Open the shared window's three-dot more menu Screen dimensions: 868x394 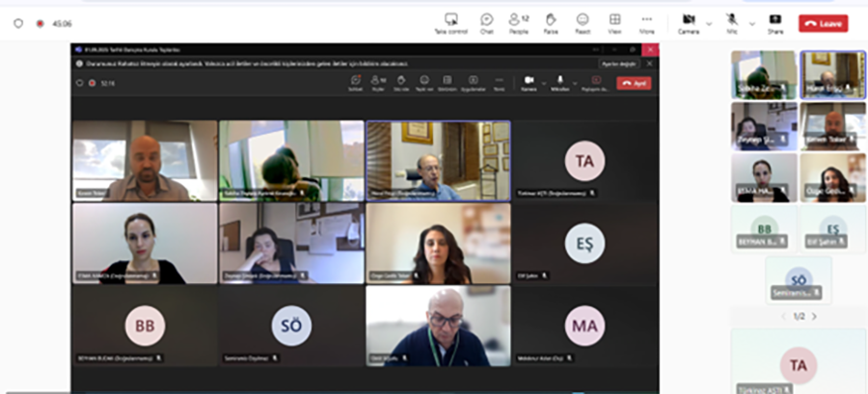[499, 83]
